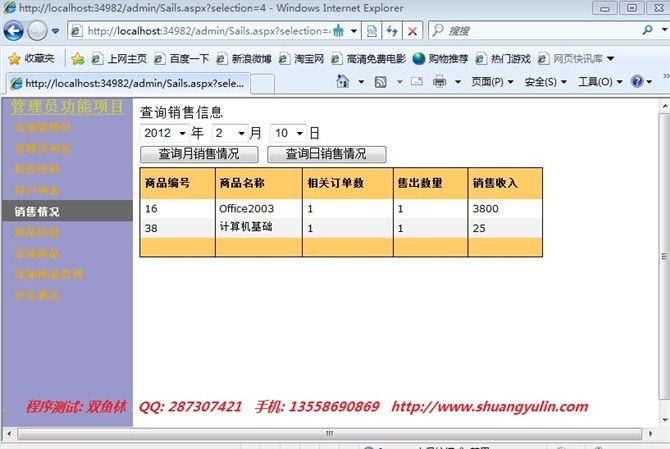Click the Add to Favorites bar star icon
Screen dimensions: 670x449
click(78, 59)
